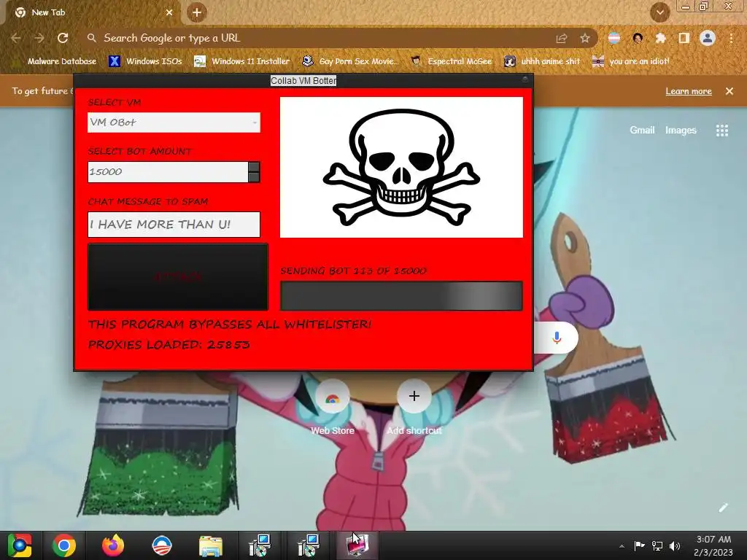Open the Extensions puzzle menu

pyautogui.click(x=661, y=38)
